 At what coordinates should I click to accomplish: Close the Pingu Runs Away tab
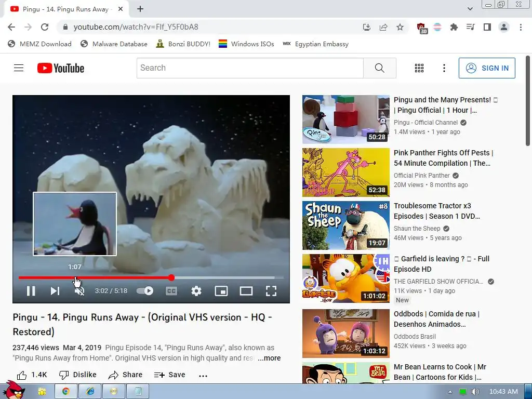pyautogui.click(x=121, y=9)
